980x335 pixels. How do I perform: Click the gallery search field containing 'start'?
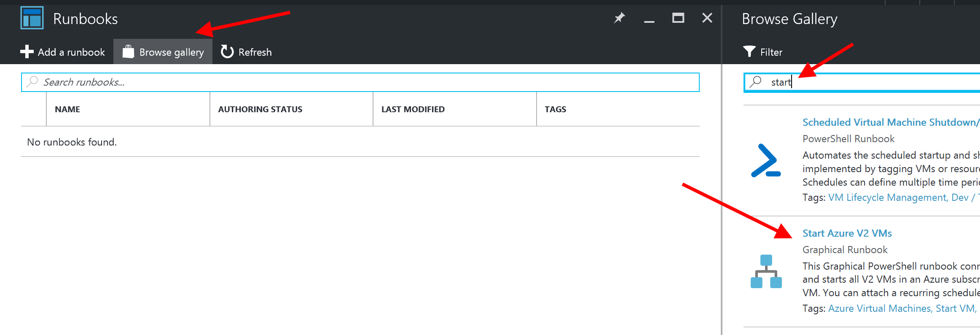pos(862,82)
